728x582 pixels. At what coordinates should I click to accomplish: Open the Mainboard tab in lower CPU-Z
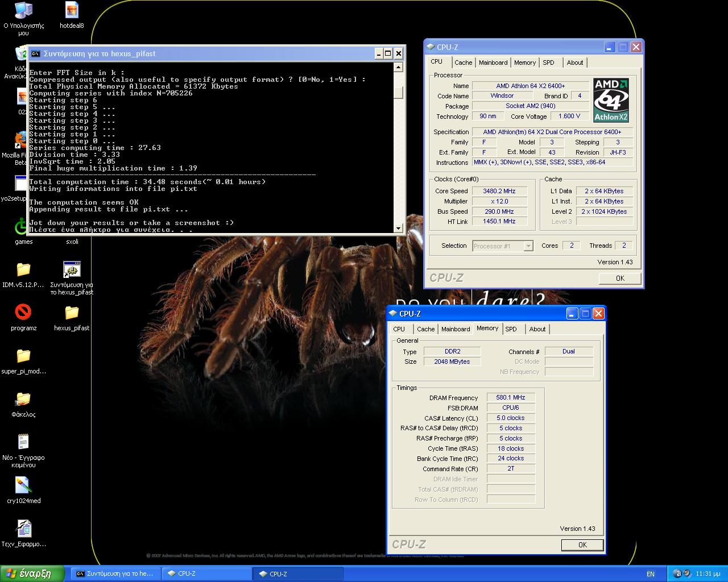coord(456,329)
